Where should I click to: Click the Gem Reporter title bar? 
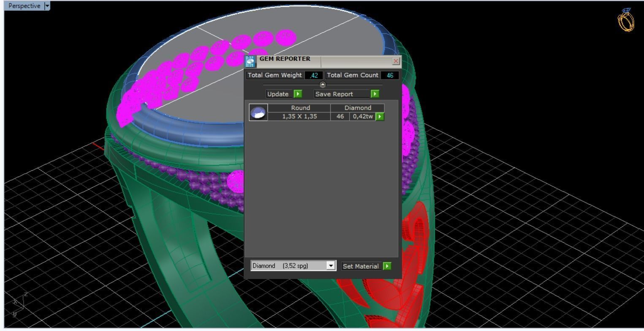(323, 61)
